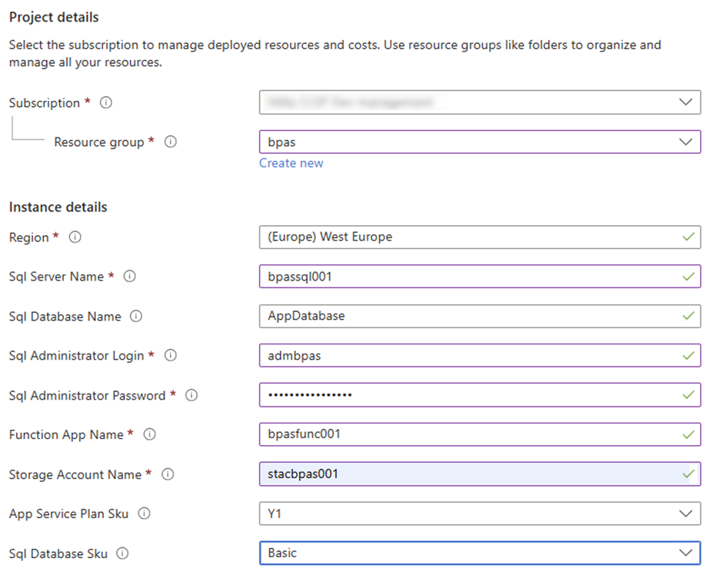Viewport: 723px width, 588px height.
Task: Click the Function App Name info icon
Action: [x=150, y=434]
